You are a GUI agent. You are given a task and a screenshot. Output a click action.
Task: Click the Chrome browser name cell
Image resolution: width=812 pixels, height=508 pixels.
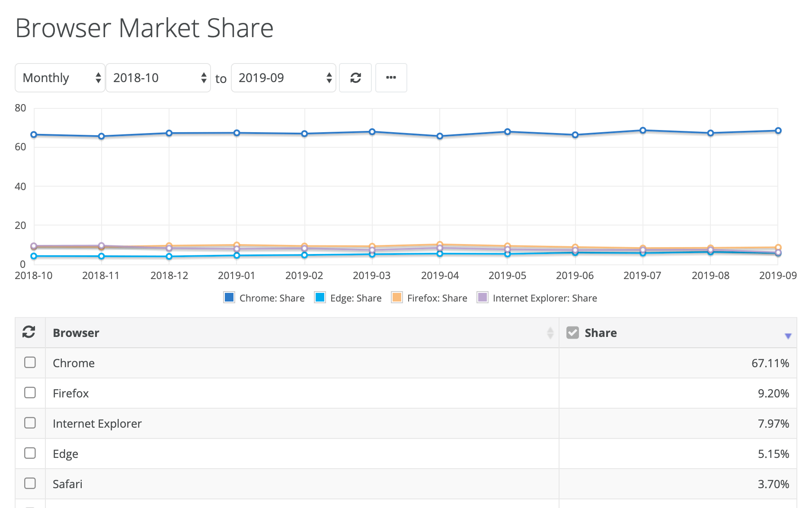(x=302, y=363)
